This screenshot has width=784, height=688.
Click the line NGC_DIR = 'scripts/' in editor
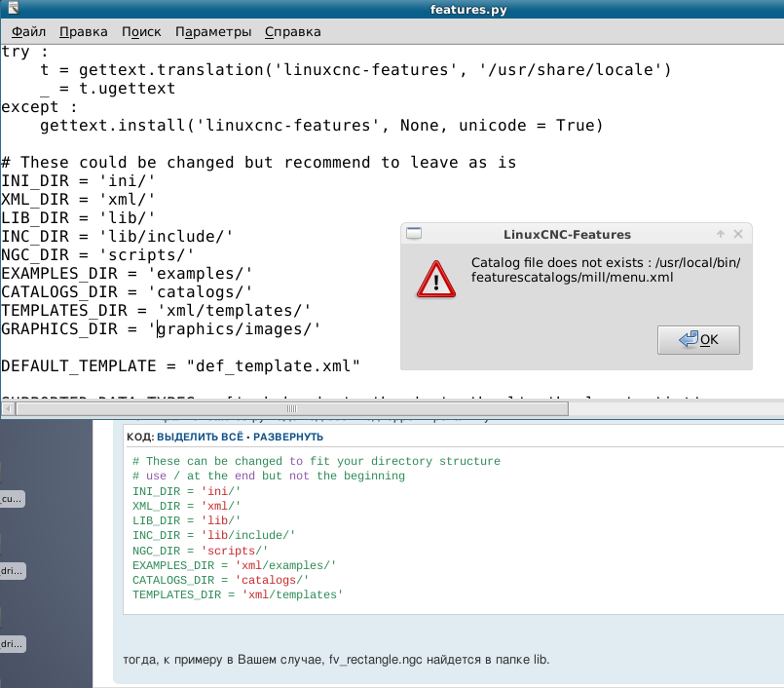[x=97, y=255]
